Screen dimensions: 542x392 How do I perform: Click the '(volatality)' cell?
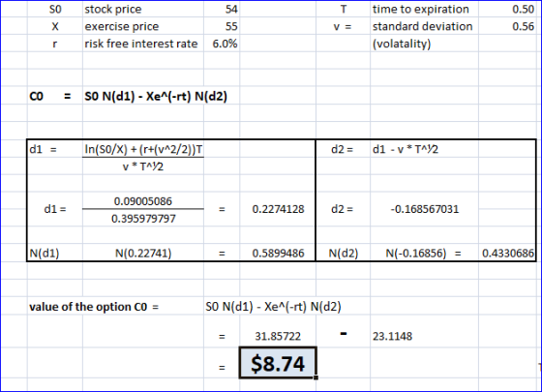(402, 44)
